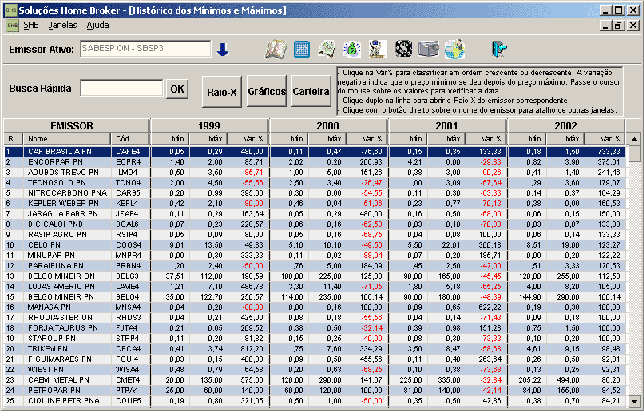
Task: Select the trophy figure toolbar icon
Action: [377, 49]
